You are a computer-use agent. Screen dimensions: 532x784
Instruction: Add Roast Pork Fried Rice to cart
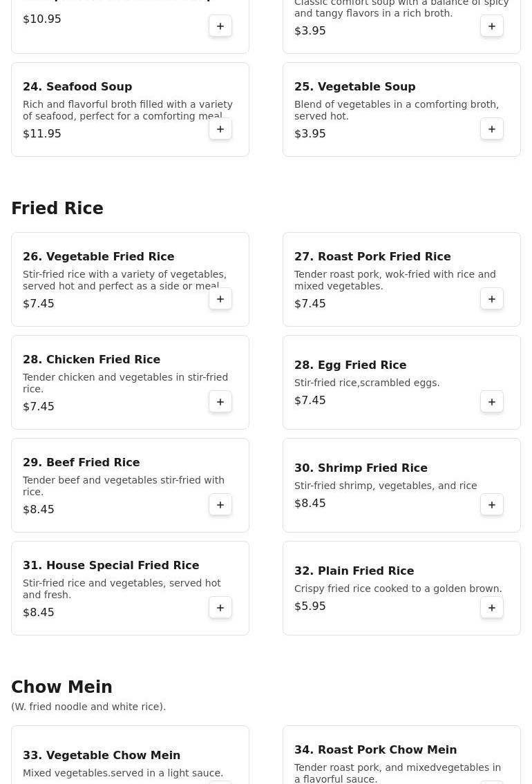click(x=491, y=299)
